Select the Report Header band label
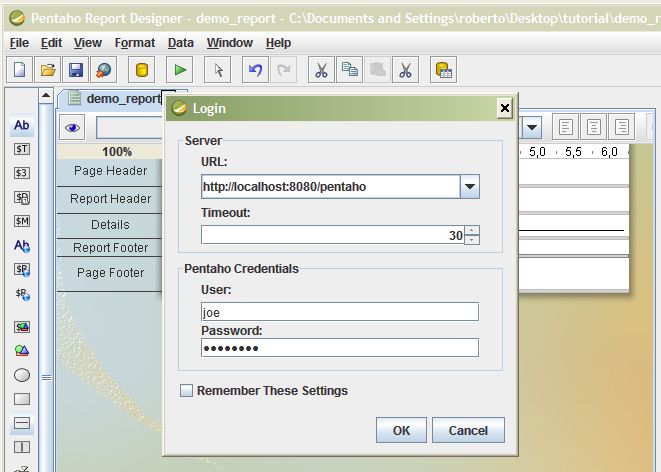The image size is (661, 472). point(110,198)
